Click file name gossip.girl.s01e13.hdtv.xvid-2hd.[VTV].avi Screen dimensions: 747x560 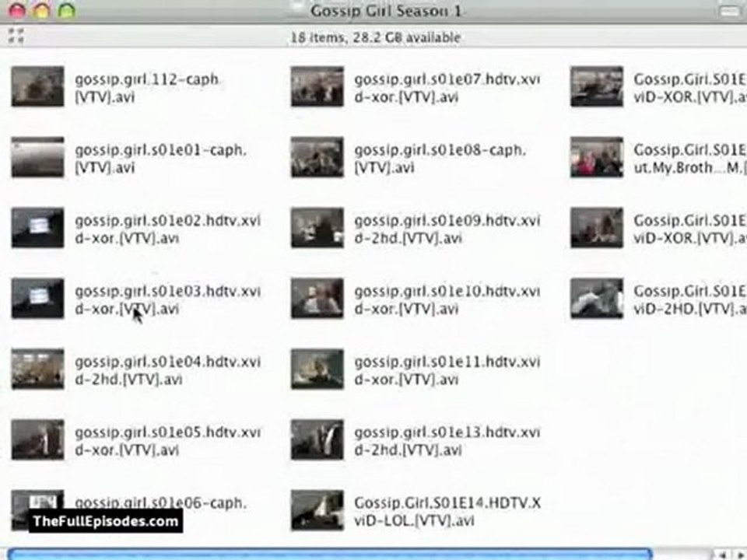click(447, 442)
